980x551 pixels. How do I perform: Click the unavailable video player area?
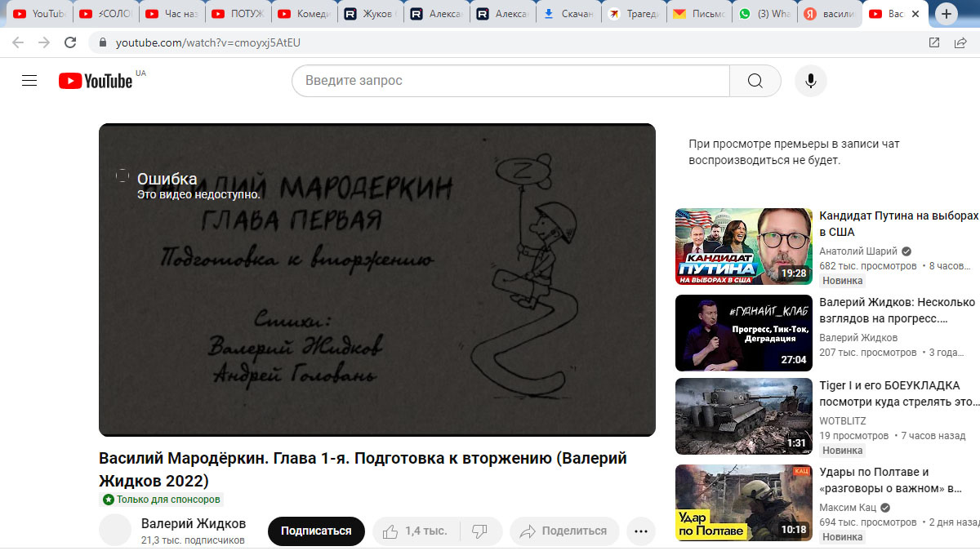[377, 280]
